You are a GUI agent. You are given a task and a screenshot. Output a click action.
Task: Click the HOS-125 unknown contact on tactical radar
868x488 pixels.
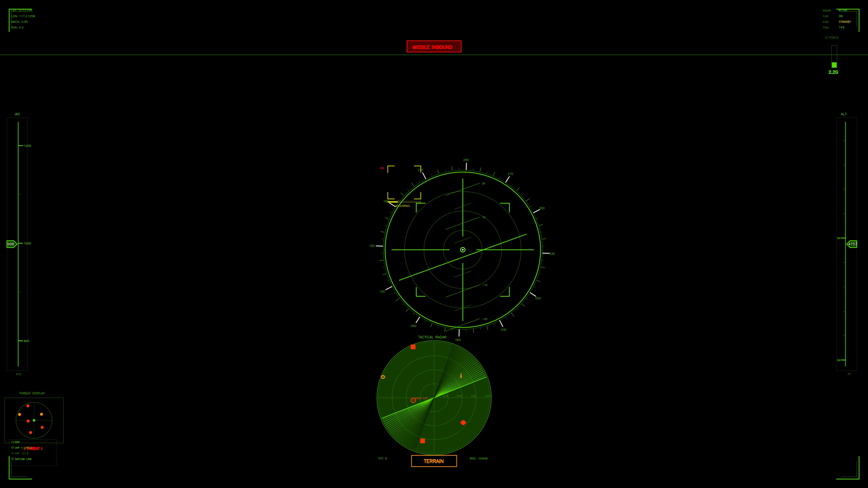tap(413, 400)
